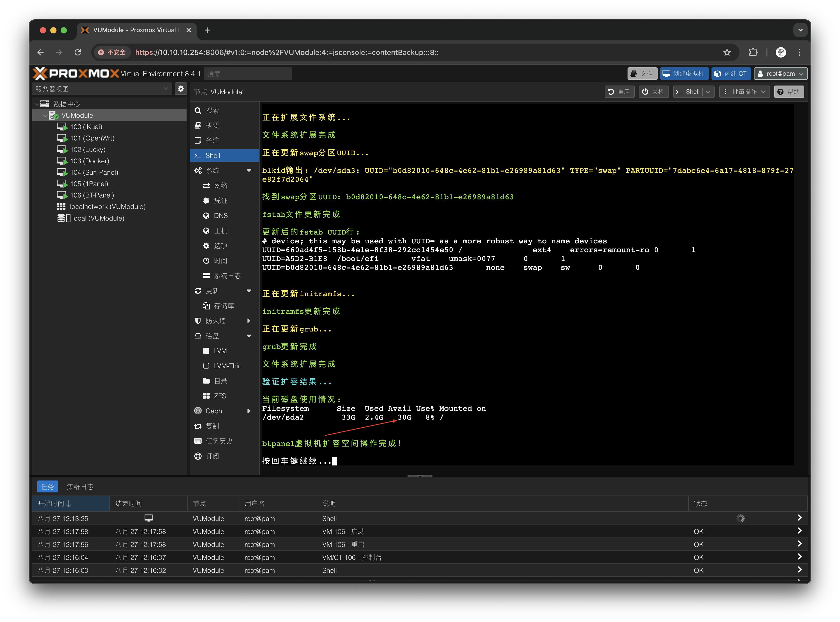Reload the page with refresh icon
840x622 pixels.
tap(78, 52)
